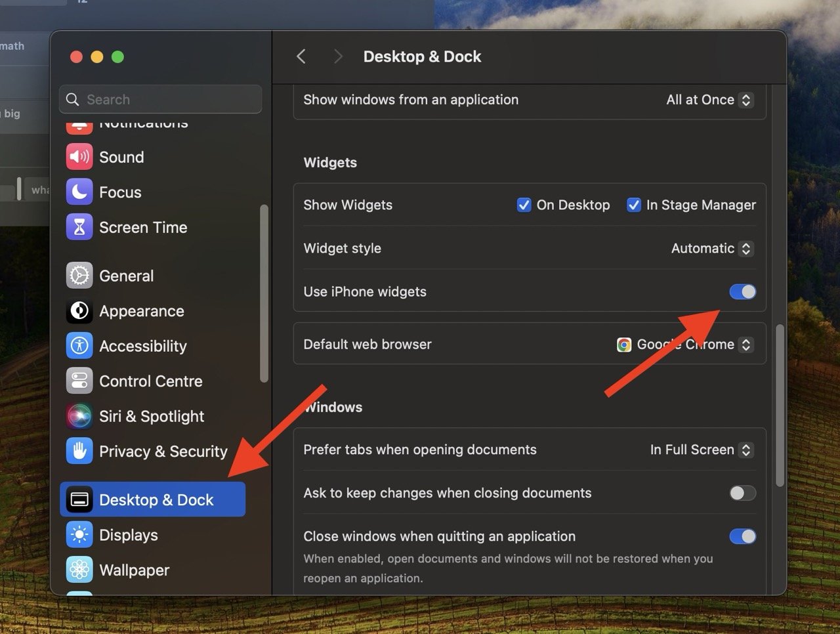Select Wallpaper in the sidebar

[134, 570]
